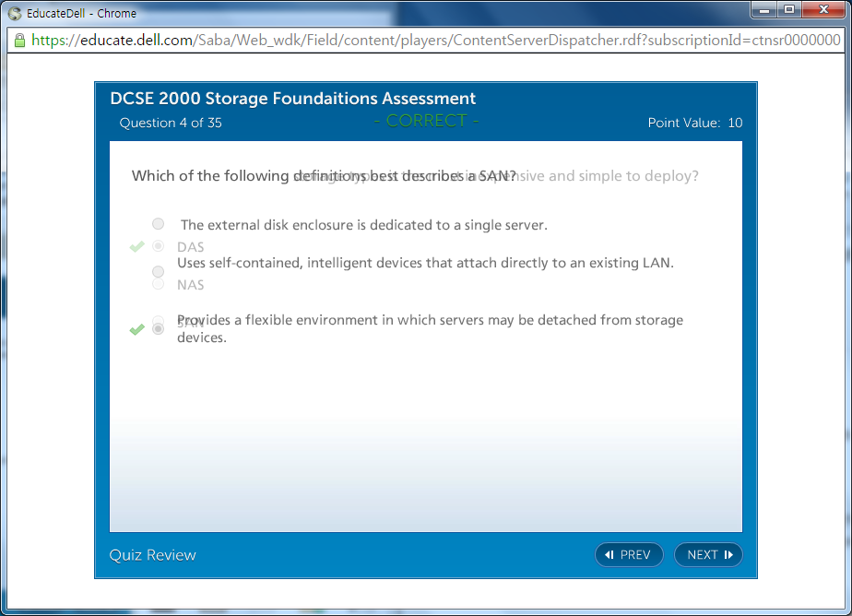The width and height of the screenshot is (852, 616).
Task: Minimize the EducateDell Chrome window
Action: [x=763, y=10]
